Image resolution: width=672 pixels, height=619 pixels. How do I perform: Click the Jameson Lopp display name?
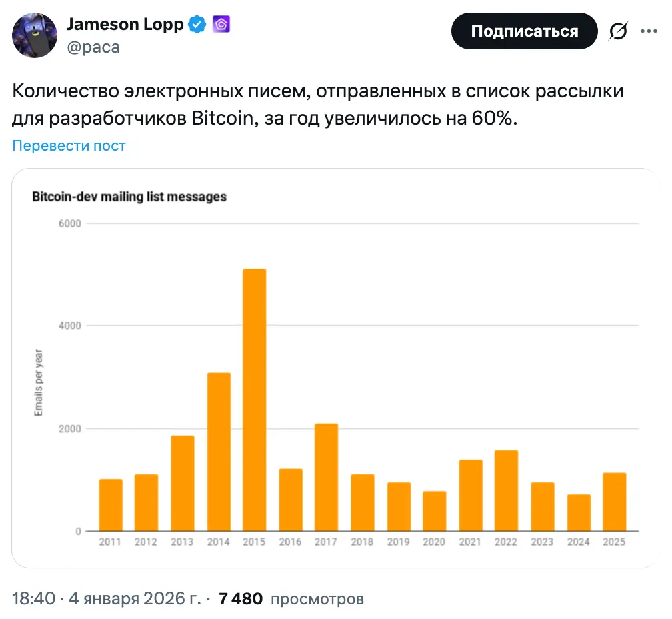click(125, 25)
